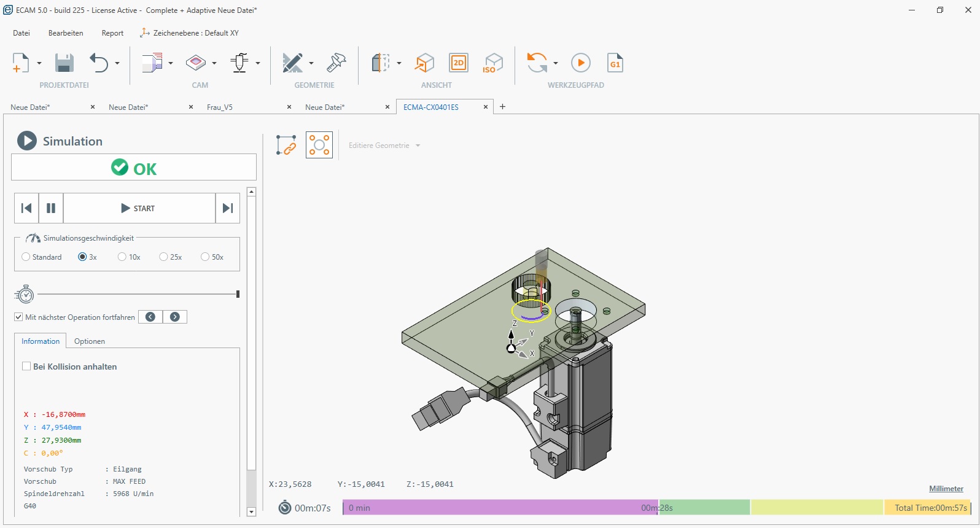The width and height of the screenshot is (980, 528).
Task: Click the toolpath simulation play icon
Action: click(x=580, y=63)
